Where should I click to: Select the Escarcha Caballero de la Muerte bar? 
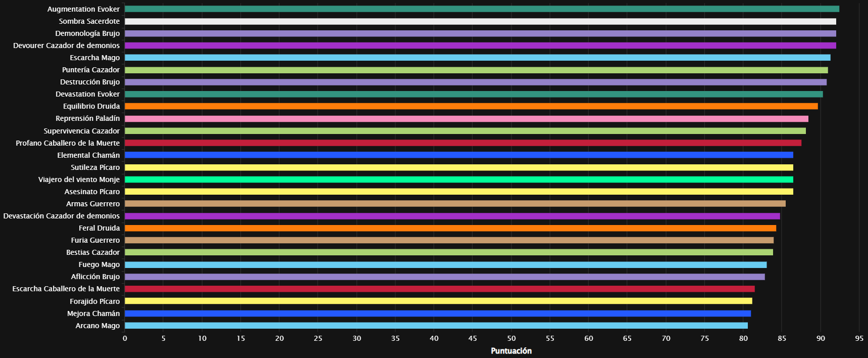439,289
